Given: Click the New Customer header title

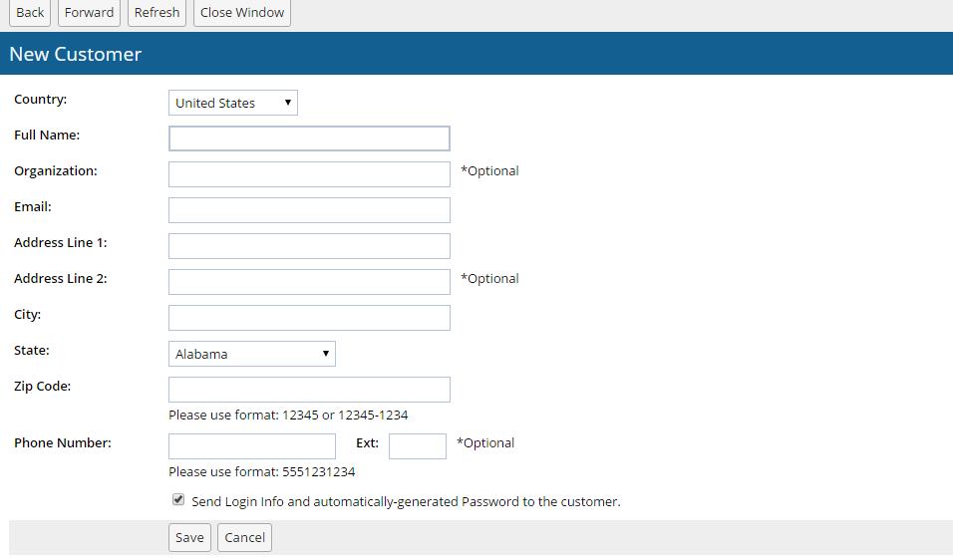Looking at the screenshot, I should click(76, 55).
